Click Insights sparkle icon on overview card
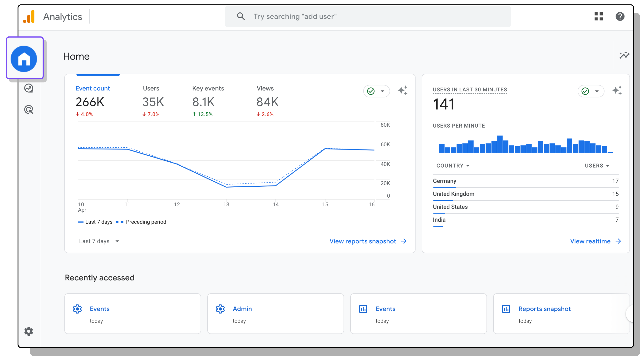The height and width of the screenshot is (364, 642). 402,90
